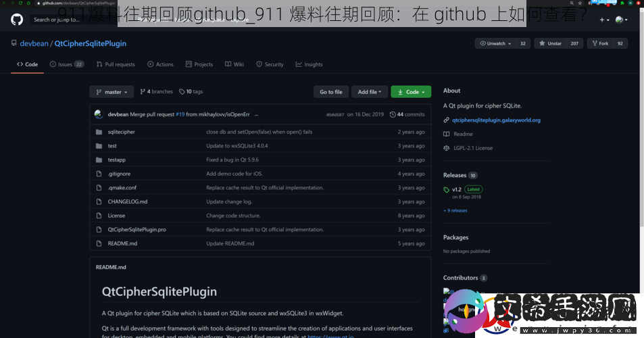Open the Insights tab
Viewport: 644px width, 338px height.
[x=309, y=64]
